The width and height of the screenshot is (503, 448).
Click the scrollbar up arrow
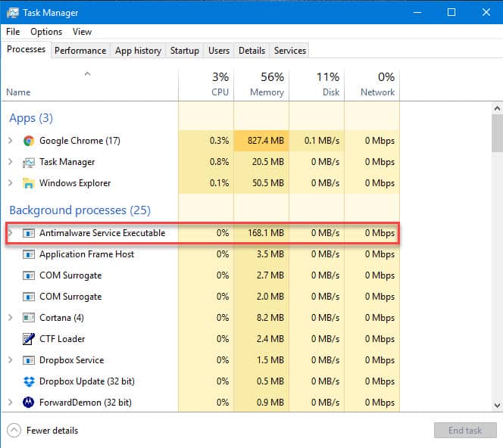click(x=497, y=109)
